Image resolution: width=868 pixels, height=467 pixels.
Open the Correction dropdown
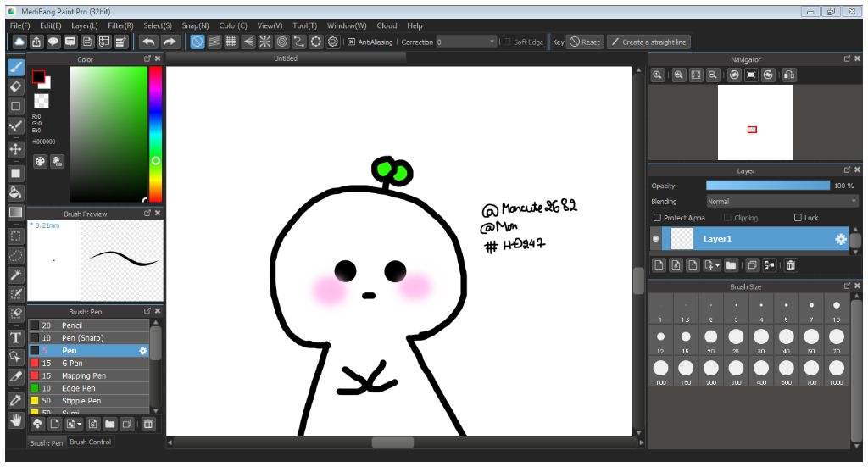coord(466,42)
